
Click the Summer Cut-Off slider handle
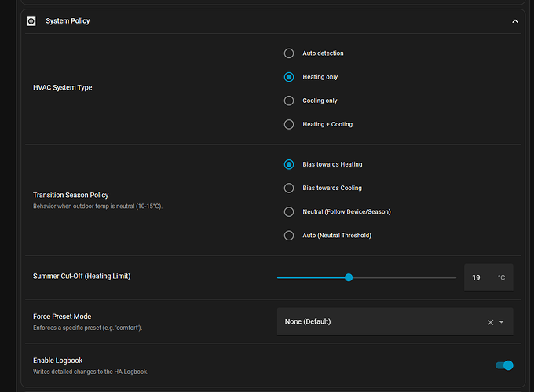(x=349, y=277)
